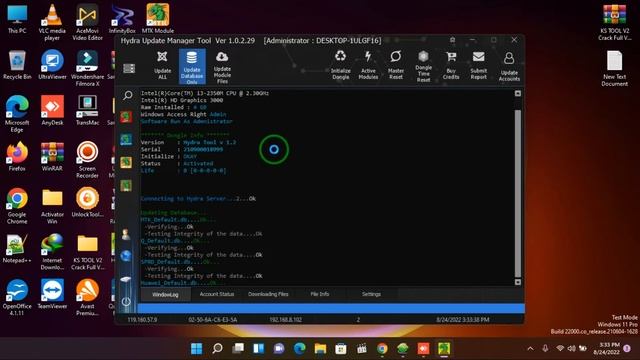Open Firefox desktop shortcut
The image size is (640, 360).
point(17,156)
